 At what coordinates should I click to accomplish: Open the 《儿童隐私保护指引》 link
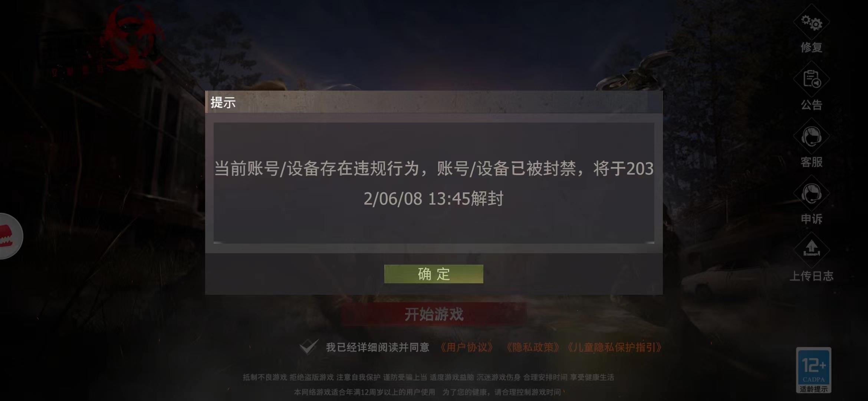[x=614, y=347]
